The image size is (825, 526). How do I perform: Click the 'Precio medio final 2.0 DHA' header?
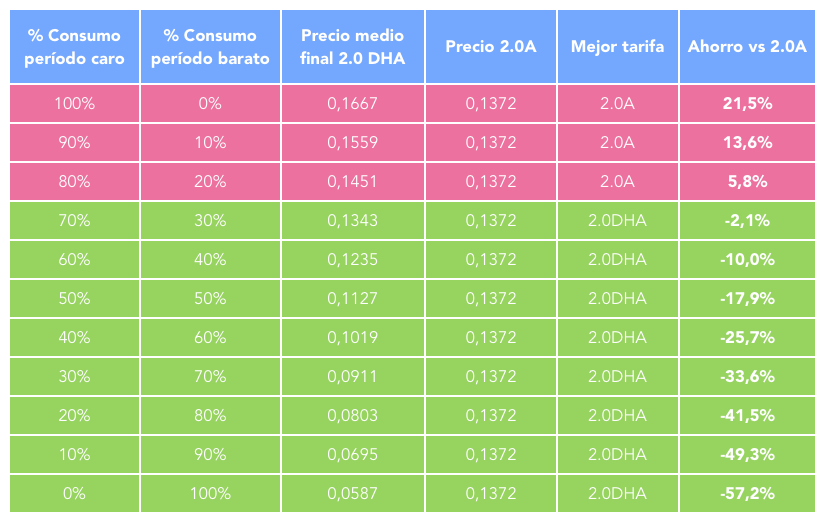pyautogui.click(x=353, y=47)
